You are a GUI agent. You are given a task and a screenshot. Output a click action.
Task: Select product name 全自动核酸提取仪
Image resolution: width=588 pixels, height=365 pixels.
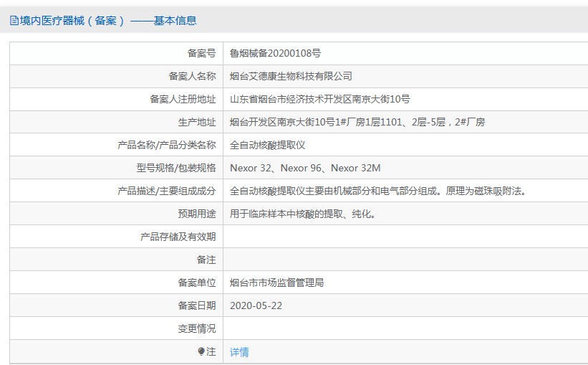click(x=267, y=145)
